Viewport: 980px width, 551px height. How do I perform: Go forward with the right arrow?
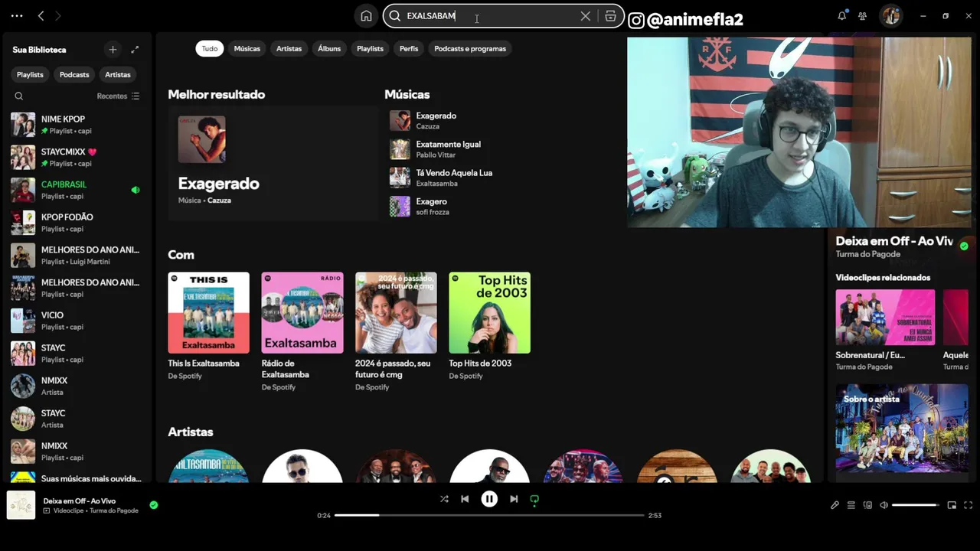coord(58,15)
